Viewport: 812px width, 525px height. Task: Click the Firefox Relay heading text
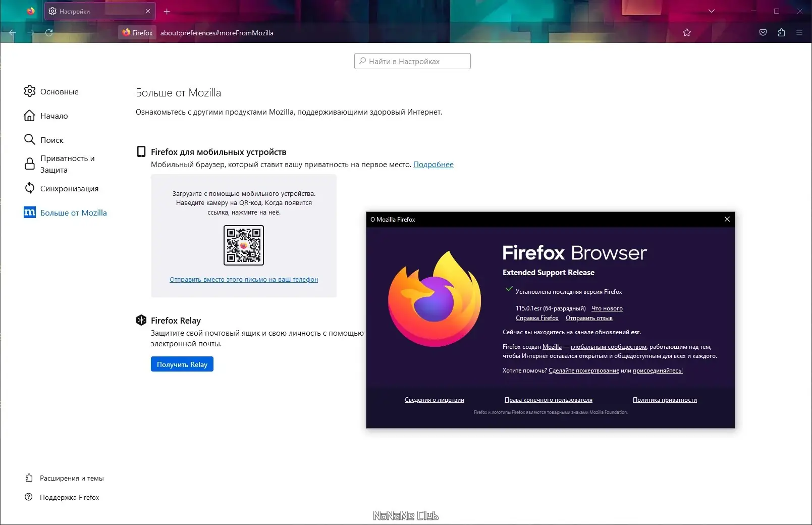pyautogui.click(x=176, y=321)
